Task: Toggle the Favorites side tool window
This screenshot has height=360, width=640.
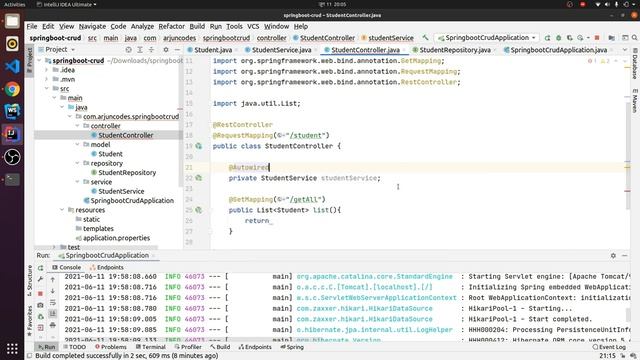Action: [x=29, y=321]
